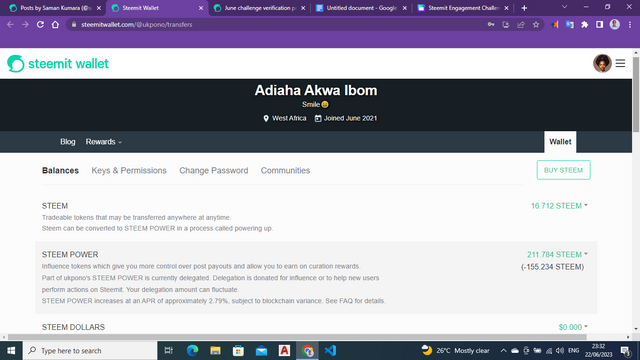Screen dimensions: 640x360
Task: Select the Wallet tab
Action: point(560,142)
